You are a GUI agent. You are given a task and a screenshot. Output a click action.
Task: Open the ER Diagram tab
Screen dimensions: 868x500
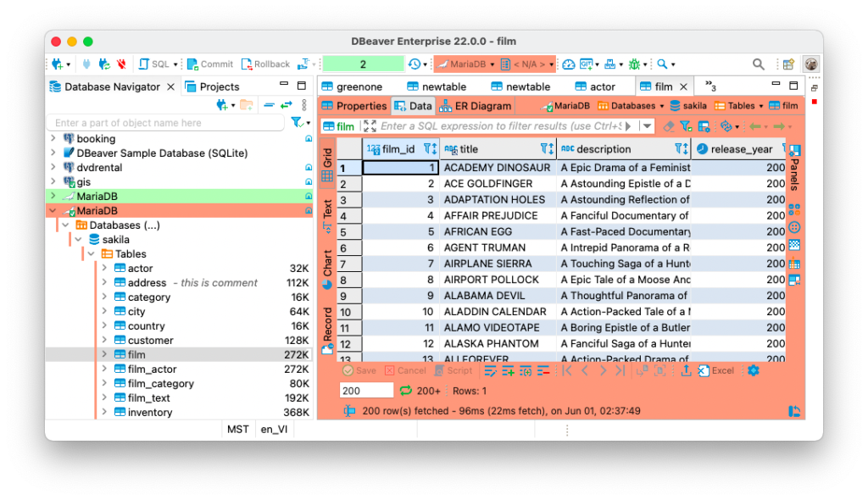click(475, 106)
